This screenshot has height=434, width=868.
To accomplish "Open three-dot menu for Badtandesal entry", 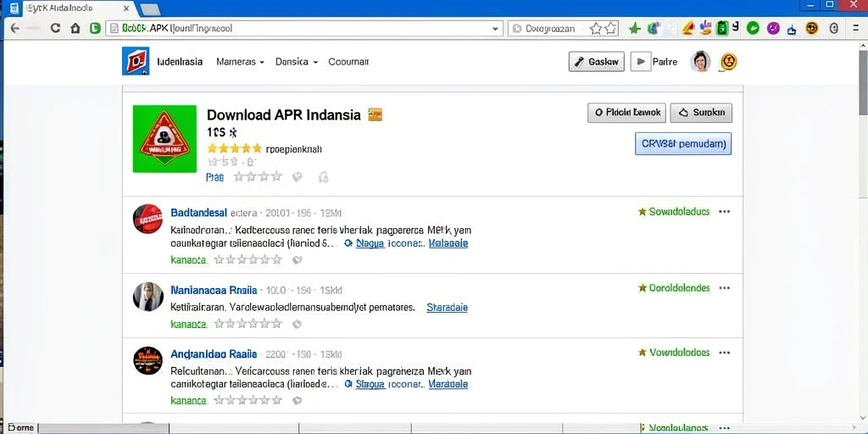I will (x=724, y=211).
